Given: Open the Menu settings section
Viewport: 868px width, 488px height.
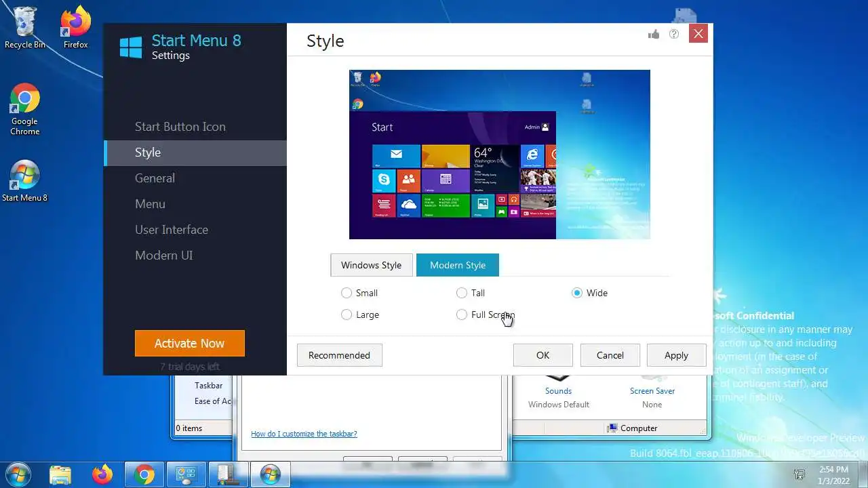Looking at the screenshot, I should [x=150, y=204].
